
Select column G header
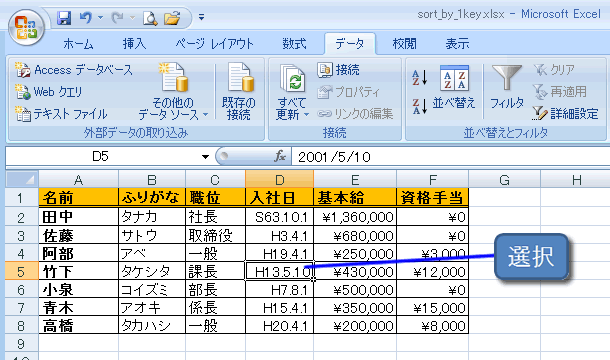coord(504,180)
